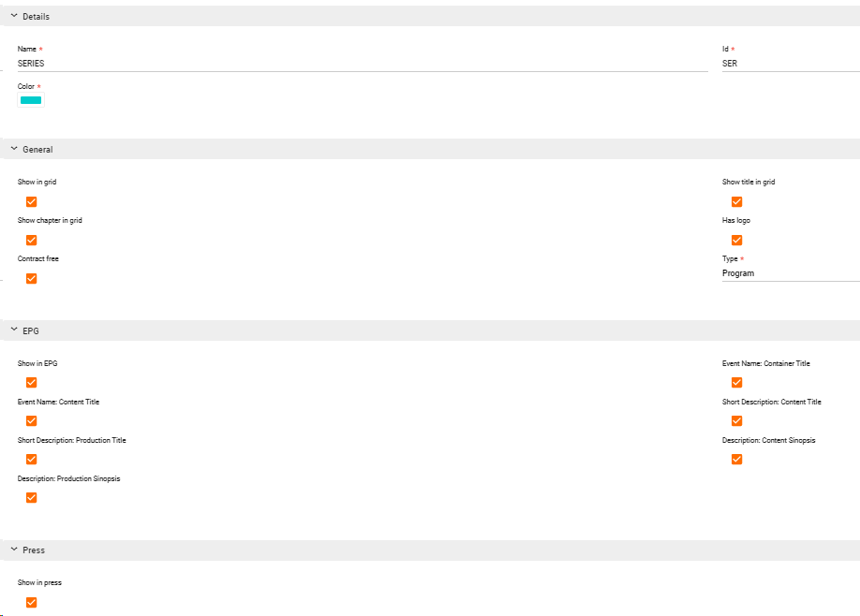Toggle the Has logo checkbox
The image size is (860, 616).
tap(736, 240)
